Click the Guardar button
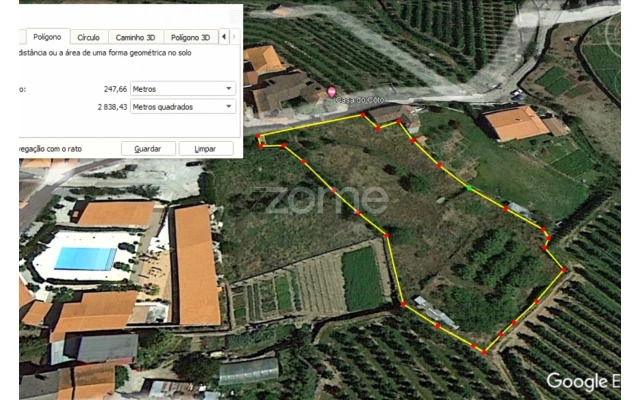640x400 pixels. (x=148, y=149)
